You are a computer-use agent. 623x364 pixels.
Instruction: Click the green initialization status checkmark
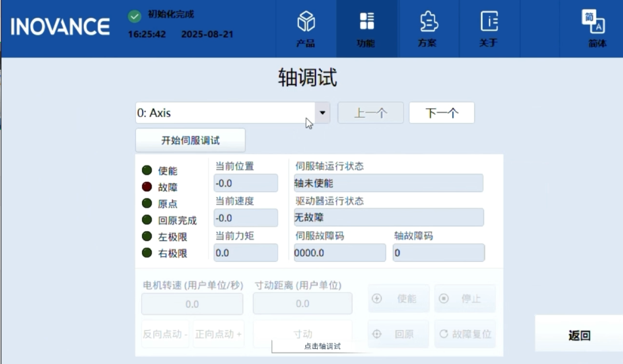pos(134,16)
